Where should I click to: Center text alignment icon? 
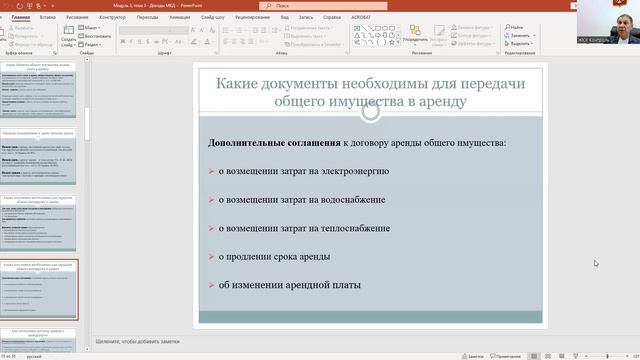click(234, 42)
